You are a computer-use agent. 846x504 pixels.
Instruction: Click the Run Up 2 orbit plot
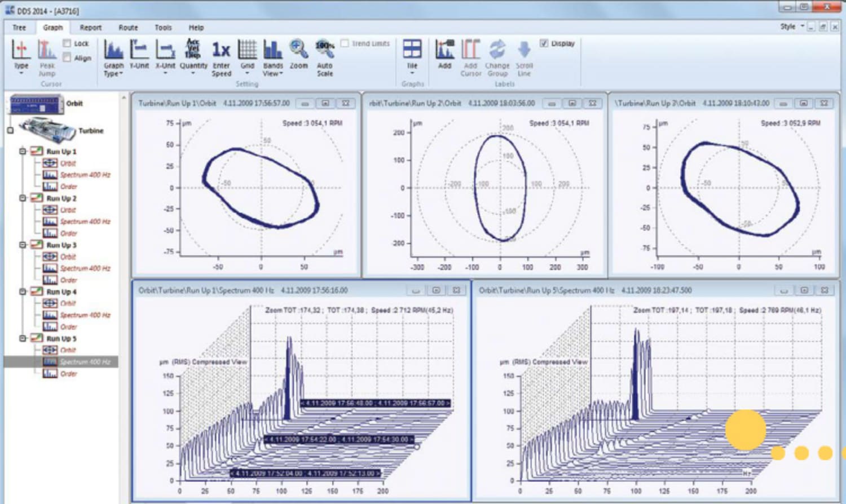[x=500, y=188]
